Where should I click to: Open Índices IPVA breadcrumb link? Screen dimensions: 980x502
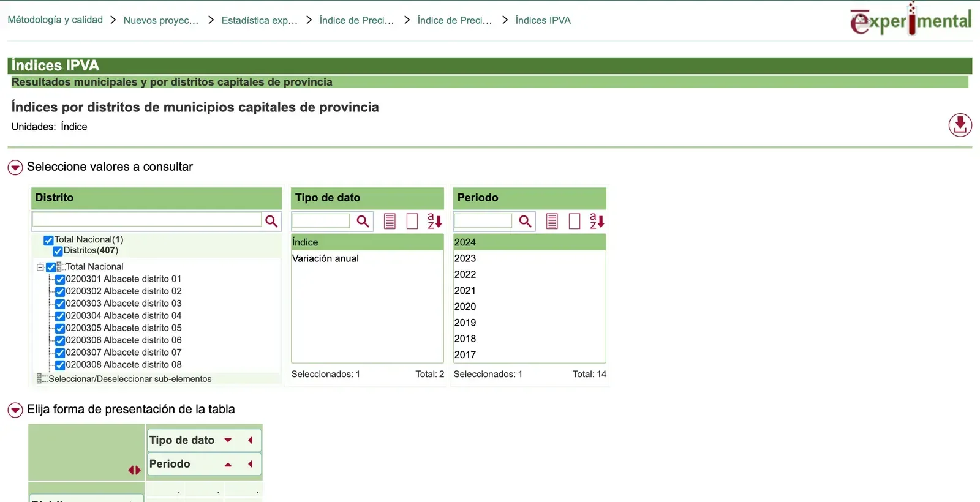tap(543, 20)
